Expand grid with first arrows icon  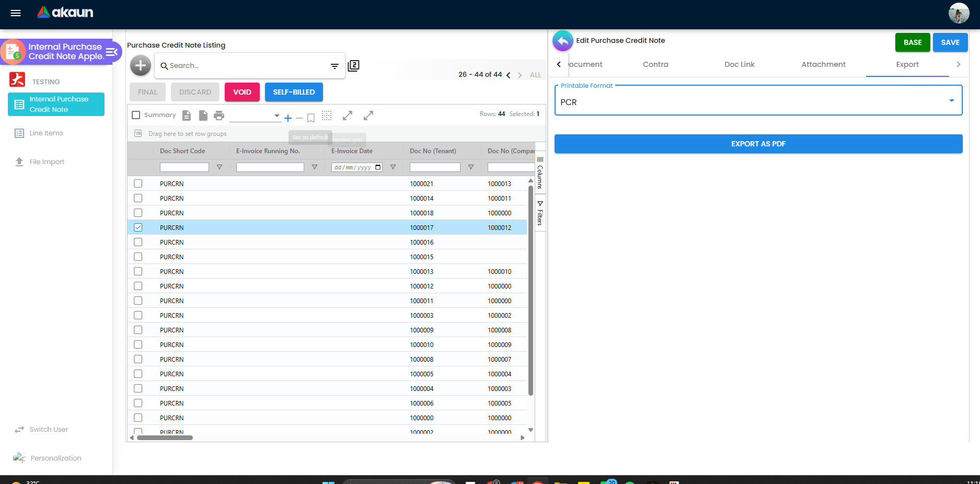click(x=348, y=116)
